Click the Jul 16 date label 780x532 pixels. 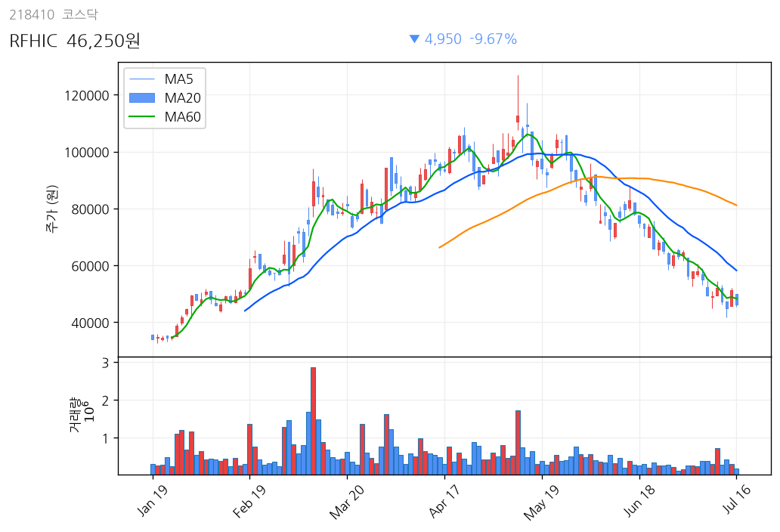click(x=737, y=500)
